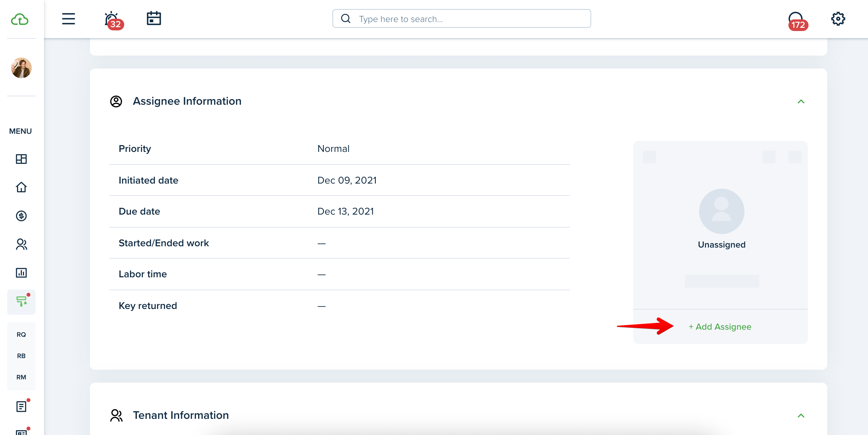Screen dimensions: 868x435
Task: Click the green cloud logo icon
Action: 19,19
